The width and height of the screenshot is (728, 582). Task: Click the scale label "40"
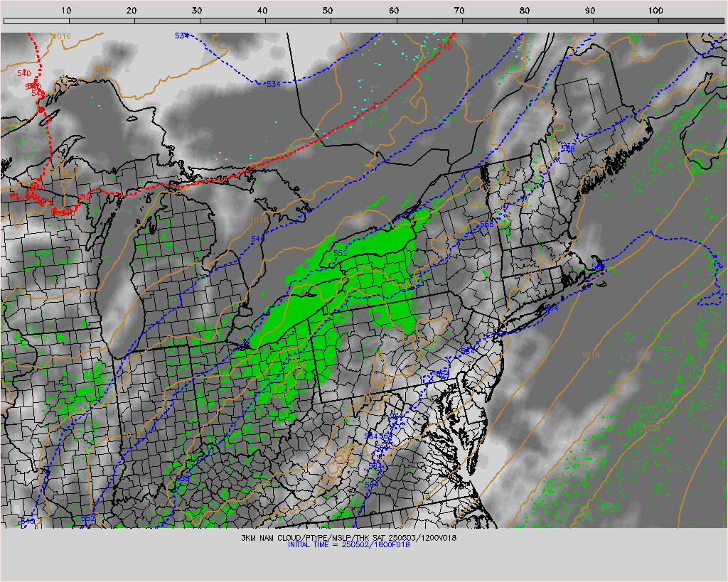262,10
